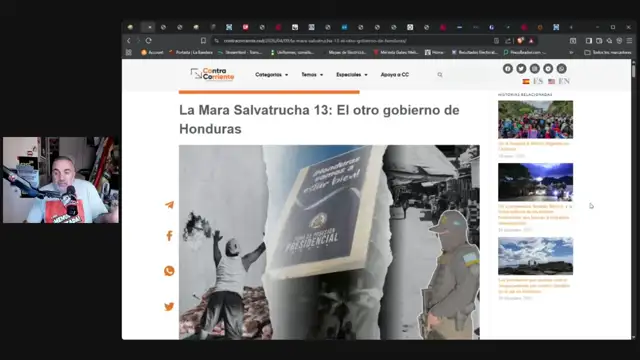Share the article via the orange WhatsApp icon
This screenshot has width=640, height=360.
169,271
